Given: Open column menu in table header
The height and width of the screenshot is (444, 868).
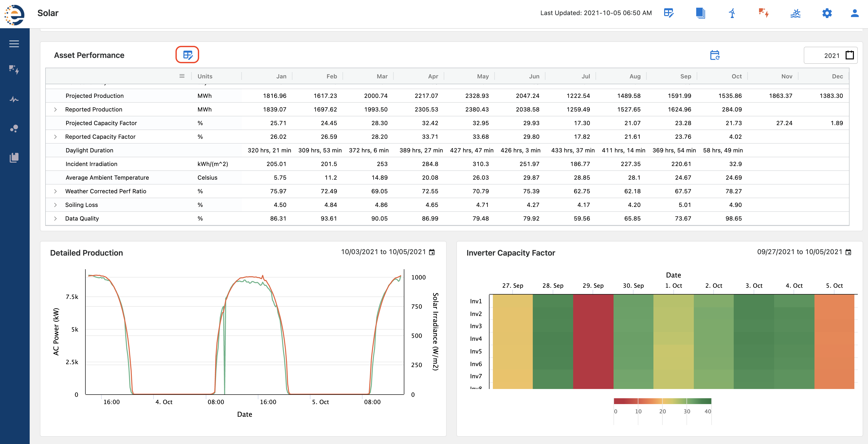Looking at the screenshot, I should pos(182,76).
